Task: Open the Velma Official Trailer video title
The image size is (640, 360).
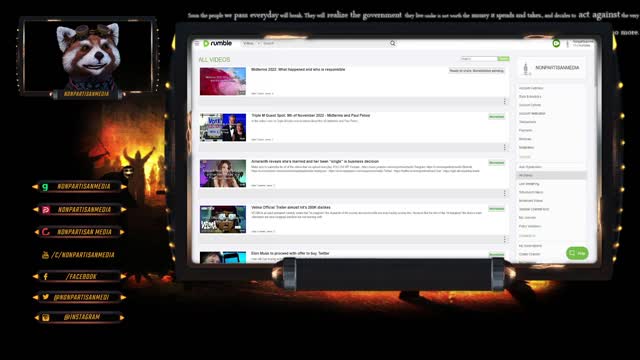Action: click(x=291, y=207)
